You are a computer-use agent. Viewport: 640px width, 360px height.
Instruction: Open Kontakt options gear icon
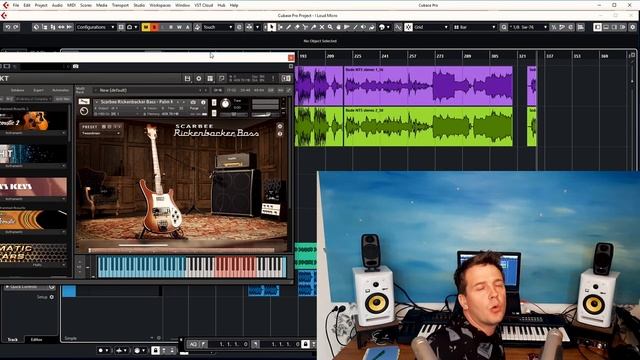(x=199, y=78)
